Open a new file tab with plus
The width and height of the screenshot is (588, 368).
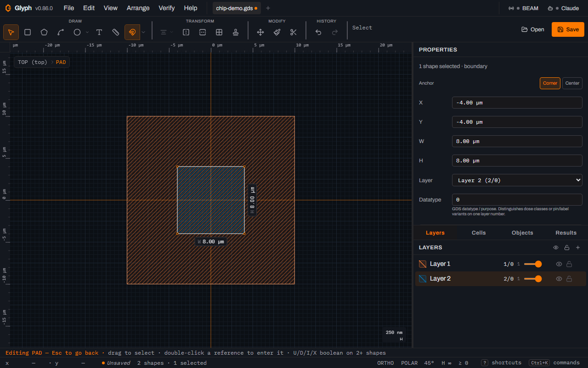coord(268,8)
